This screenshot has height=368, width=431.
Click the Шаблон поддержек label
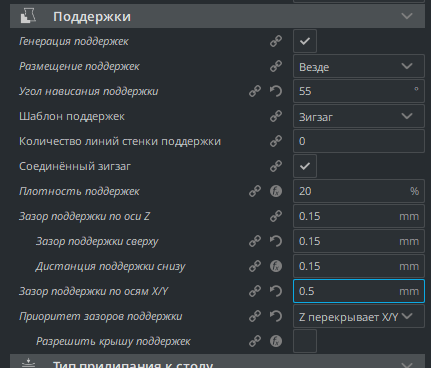point(72,116)
